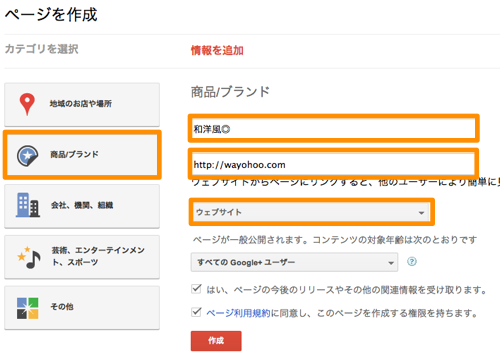Click the arrow on the age audience dropdown
The image size is (500, 362).
point(391,263)
